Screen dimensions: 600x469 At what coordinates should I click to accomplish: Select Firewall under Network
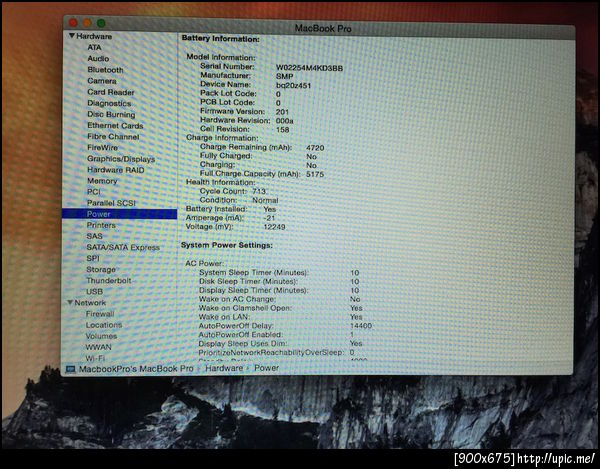click(x=100, y=314)
